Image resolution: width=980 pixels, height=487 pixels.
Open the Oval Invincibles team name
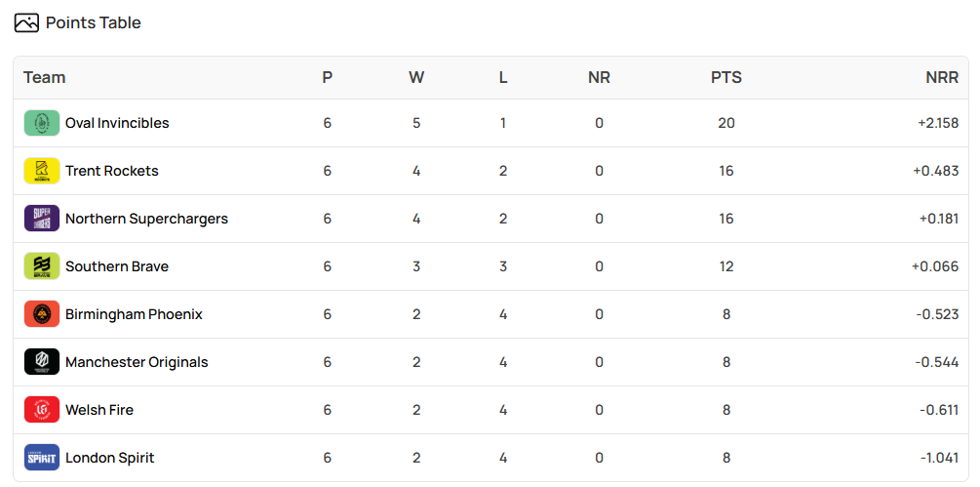(117, 123)
